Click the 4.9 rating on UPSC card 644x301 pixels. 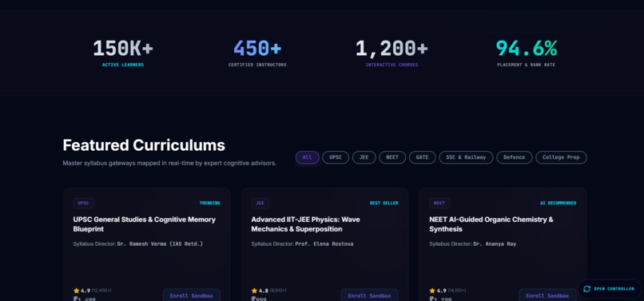85,291
